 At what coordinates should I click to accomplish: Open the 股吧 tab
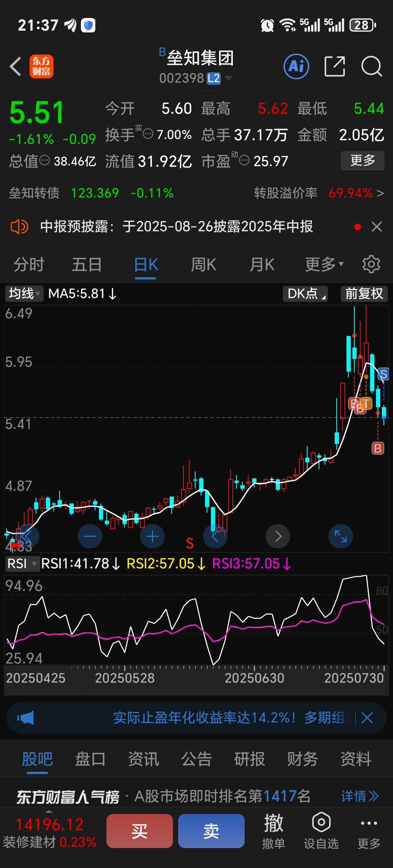click(37, 759)
